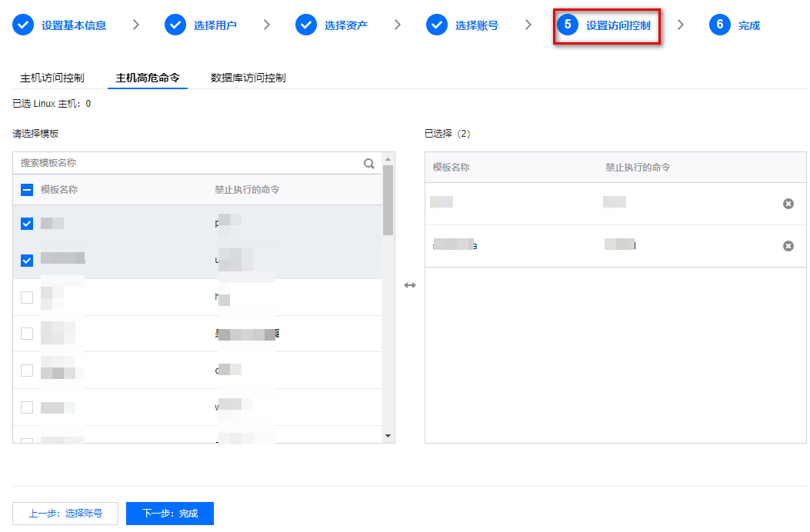Click 上一步：选择账号 button
Screen dimensions: 810x532
coord(65,514)
